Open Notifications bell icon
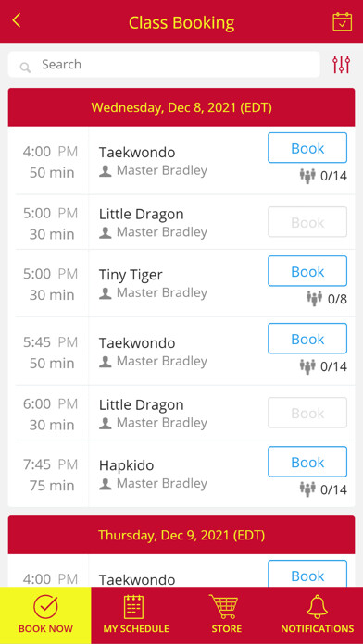The width and height of the screenshot is (363, 644). pos(318,606)
